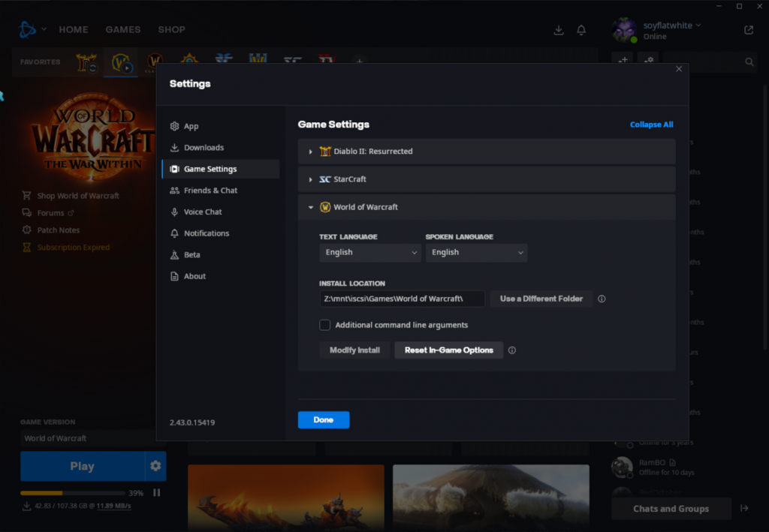Open the Friends & Chat settings tab
Viewport: 769px width, 532px height.
(220, 191)
